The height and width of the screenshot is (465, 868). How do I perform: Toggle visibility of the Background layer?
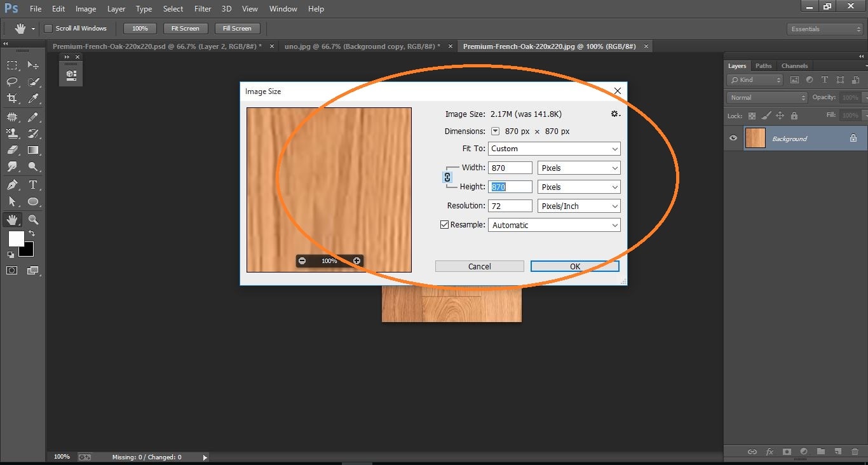point(733,138)
